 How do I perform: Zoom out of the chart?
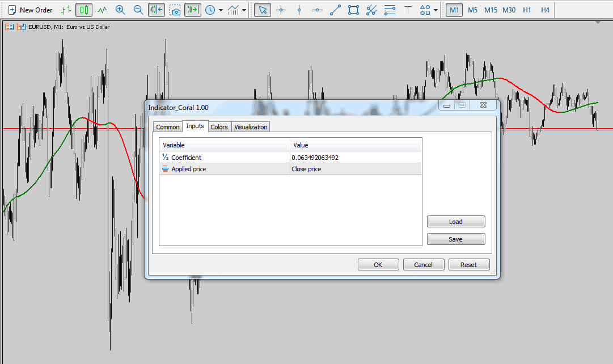pos(138,10)
